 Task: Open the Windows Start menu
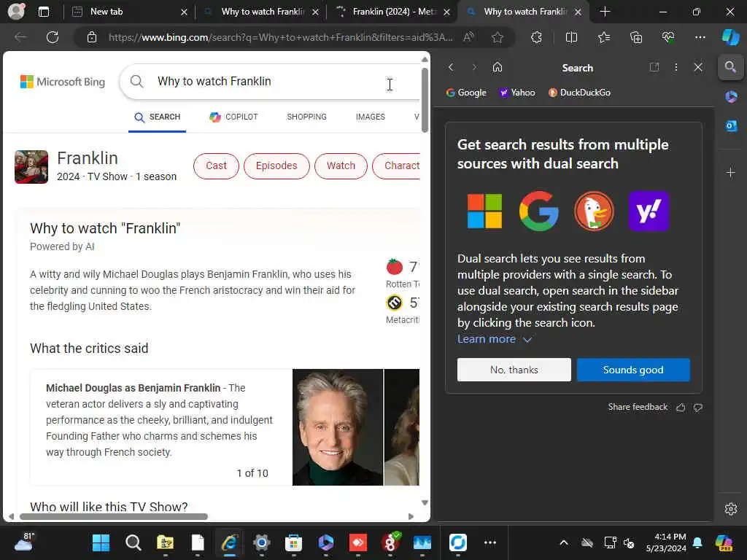pos(101,542)
